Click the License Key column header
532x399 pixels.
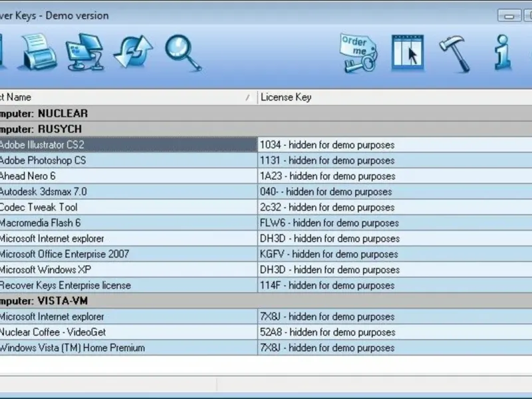pyautogui.click(x=395, y=97)
